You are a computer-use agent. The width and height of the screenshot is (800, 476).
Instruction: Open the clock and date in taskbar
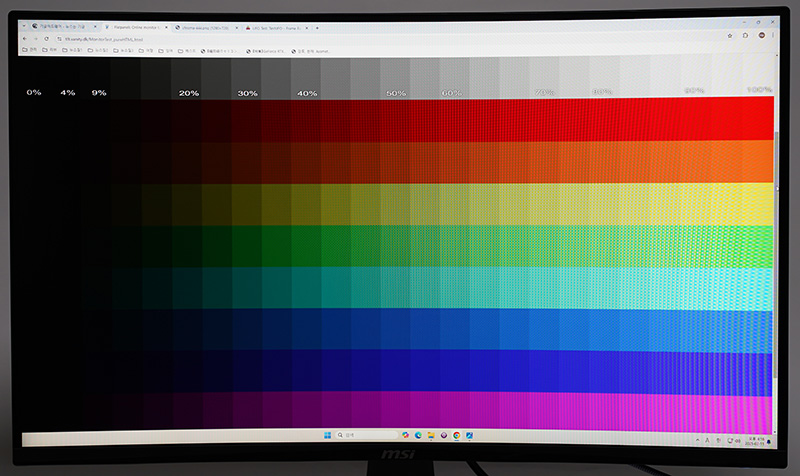pyautogui.click(x=756, y=441)
